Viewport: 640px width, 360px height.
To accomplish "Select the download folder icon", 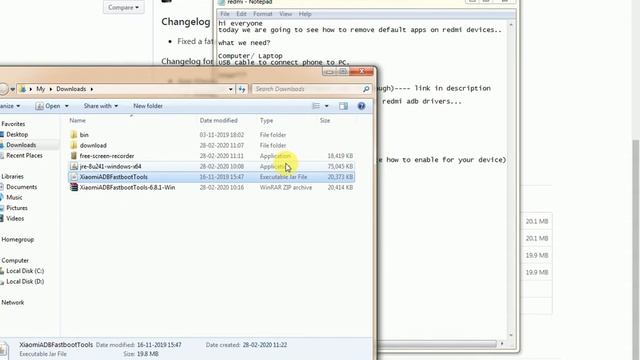I will tap(73, 145).
